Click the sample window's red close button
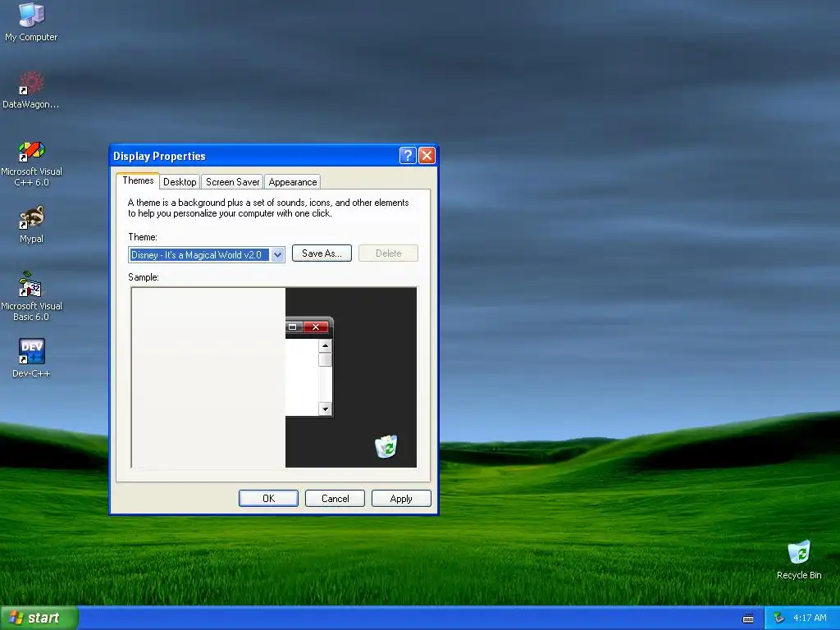840x630 pixels. click(x=316, y=326)
